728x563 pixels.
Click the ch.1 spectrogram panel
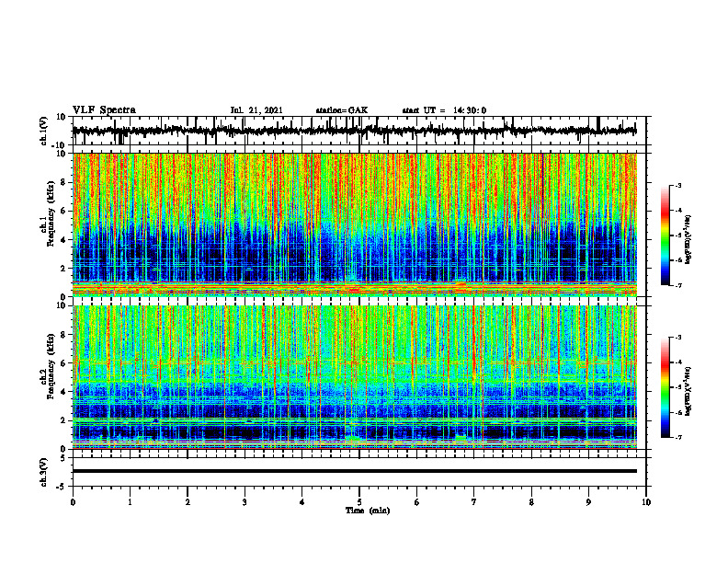click(355, 224)
